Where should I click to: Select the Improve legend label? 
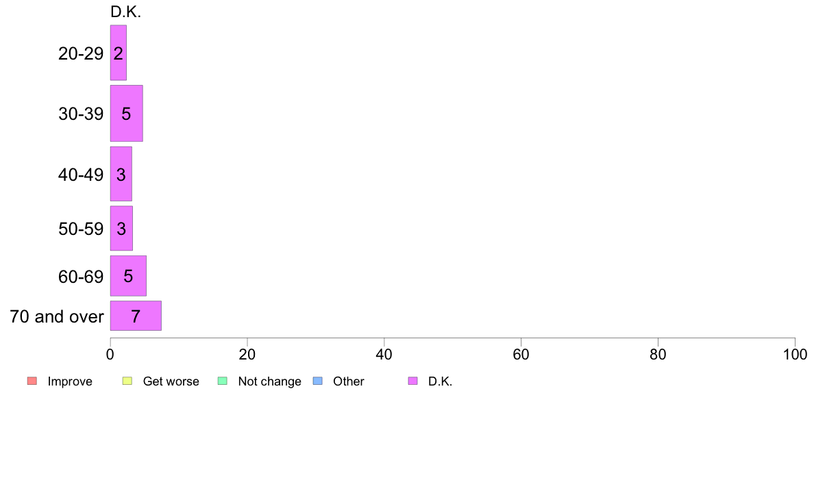click(70, 381)
